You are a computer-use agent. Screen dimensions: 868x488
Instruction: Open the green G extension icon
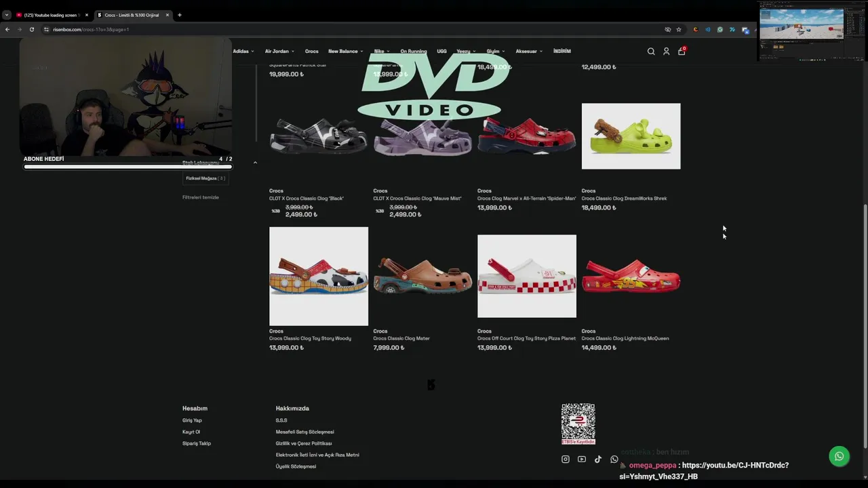[x=719, y=29]
